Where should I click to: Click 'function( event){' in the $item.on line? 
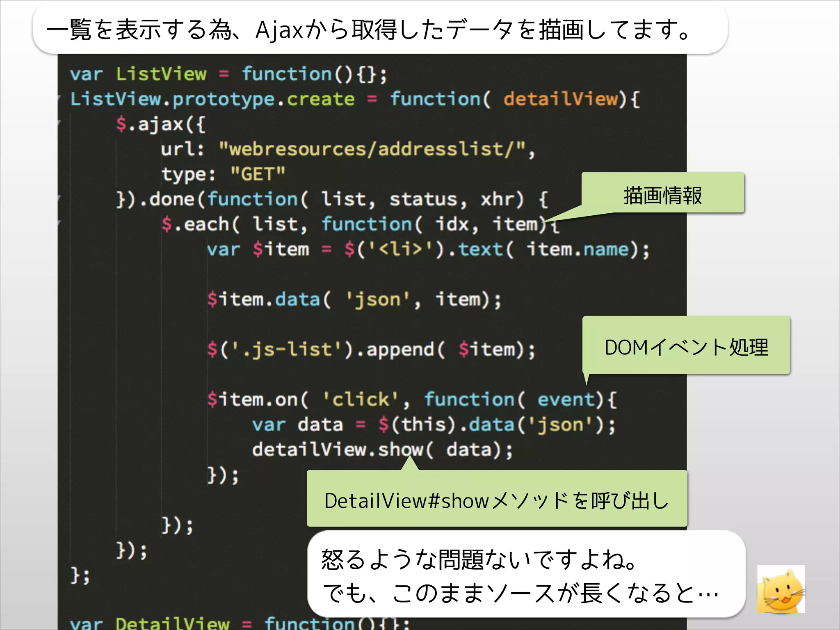coord(520,399)
